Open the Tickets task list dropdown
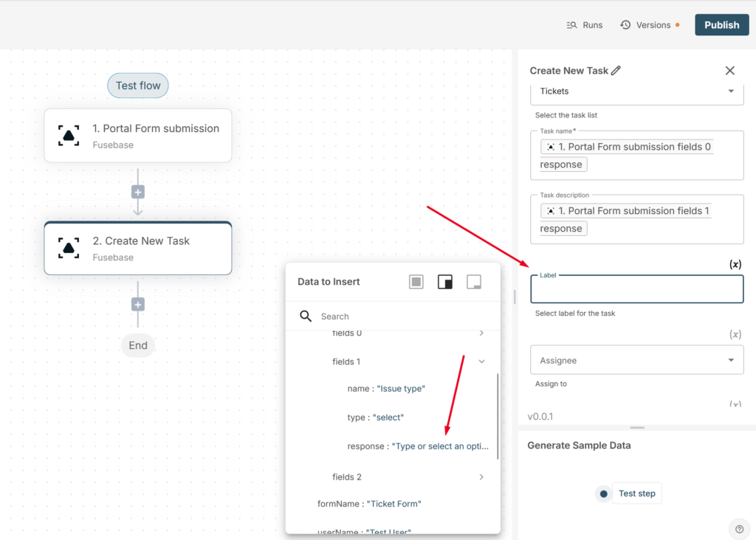 coord(637,91)
